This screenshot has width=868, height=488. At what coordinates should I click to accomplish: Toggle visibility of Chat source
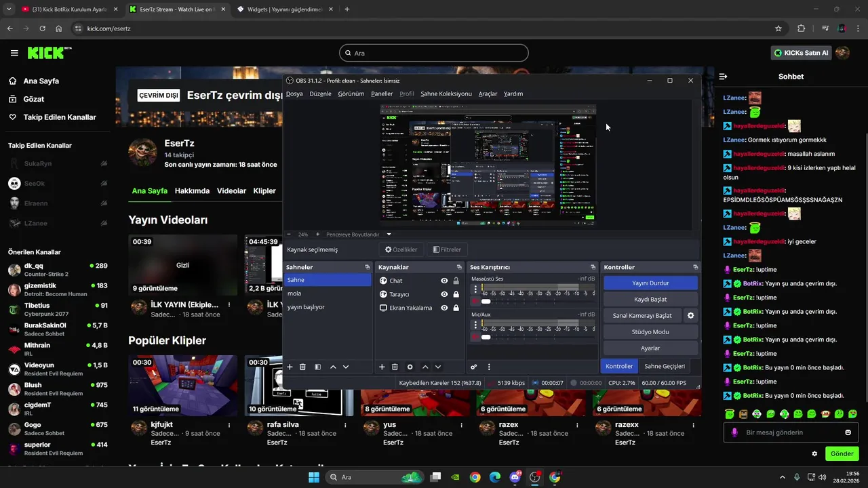(x=444, y=281)
